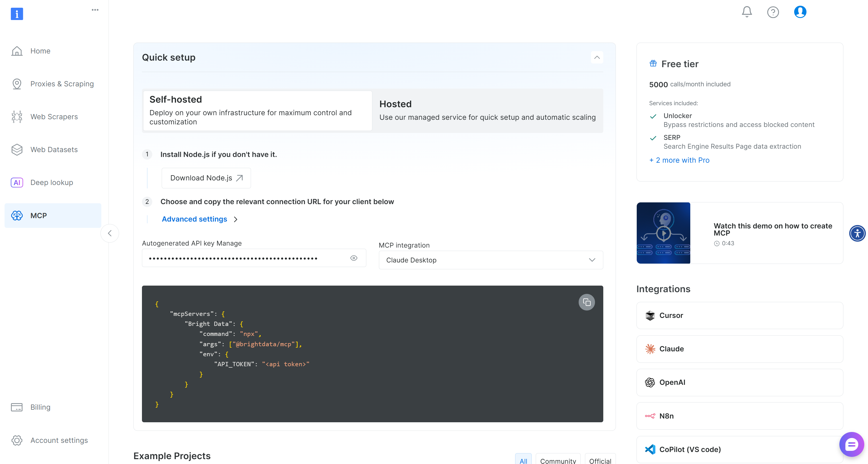The width and height of the screenshot is (868, 464).
Task: Play the MCP demo video thumbnail
Action: pyautogui.click(x=663, y=233)
